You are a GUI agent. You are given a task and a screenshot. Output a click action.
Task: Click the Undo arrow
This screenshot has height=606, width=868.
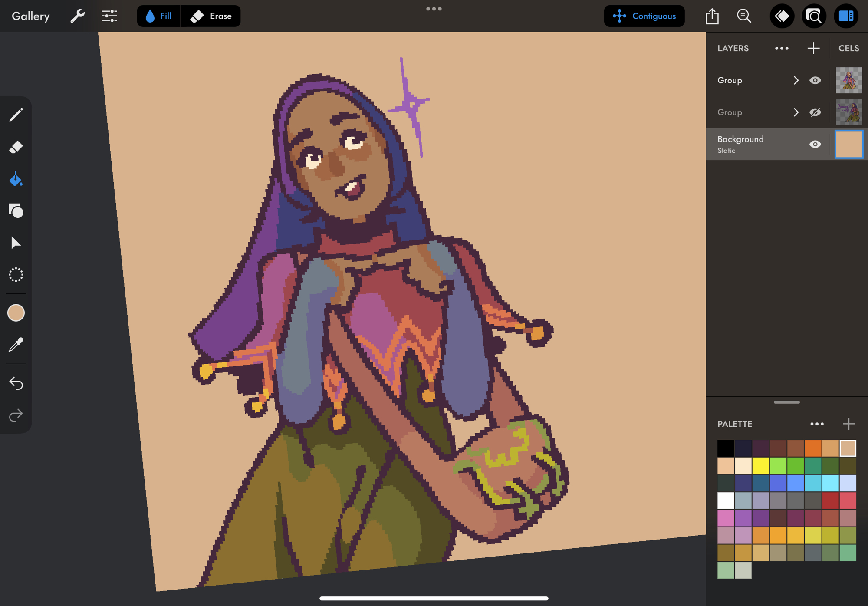tap(16, 383)
